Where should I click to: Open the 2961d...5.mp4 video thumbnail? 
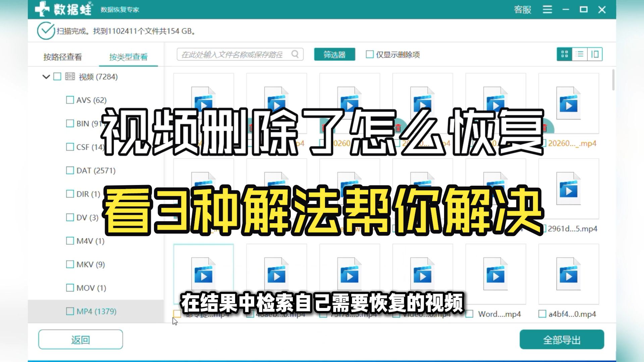[x=569, y=189]
